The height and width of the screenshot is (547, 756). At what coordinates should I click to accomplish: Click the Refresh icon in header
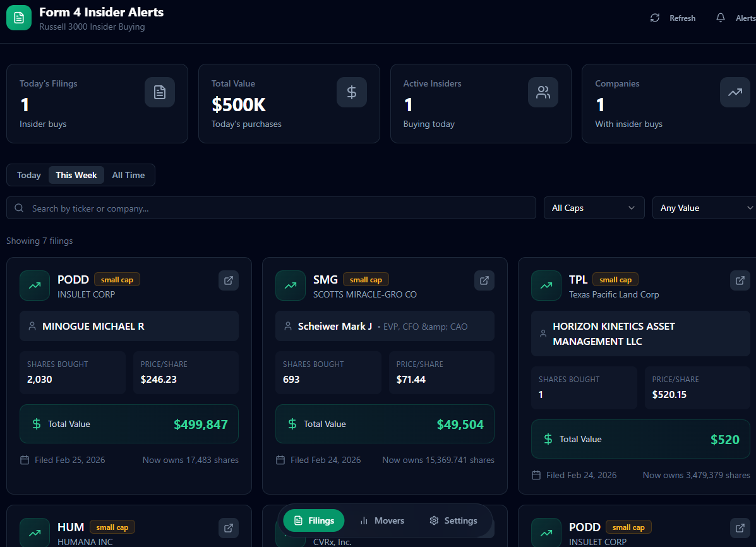click(655, 18)
